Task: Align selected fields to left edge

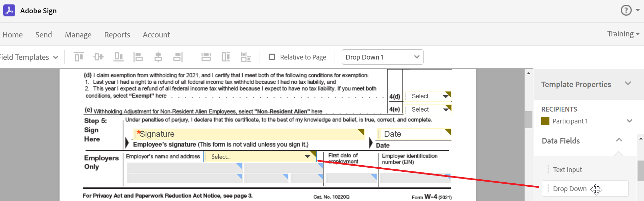Action: tap(138, 57)
